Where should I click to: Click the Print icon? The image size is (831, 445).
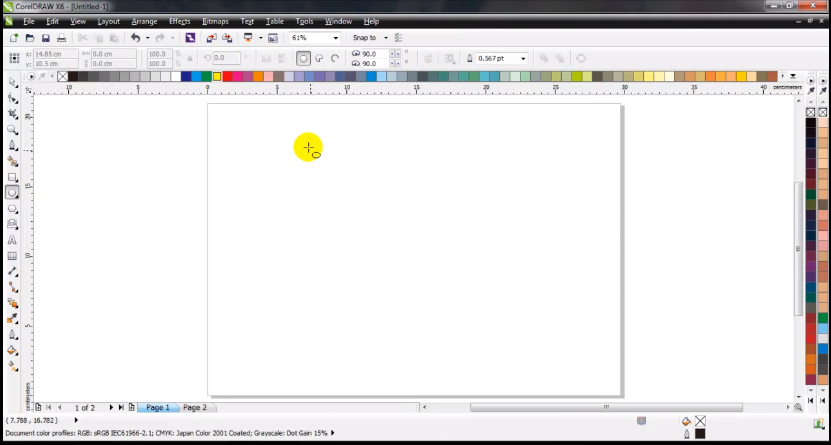[61, 38]
